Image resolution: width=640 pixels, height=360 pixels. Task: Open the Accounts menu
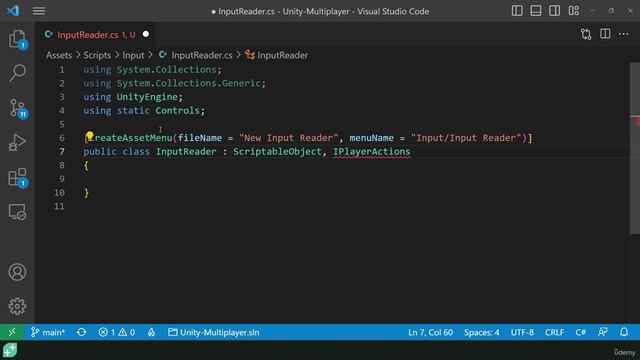pyautogui.click(x=17, y=272)
